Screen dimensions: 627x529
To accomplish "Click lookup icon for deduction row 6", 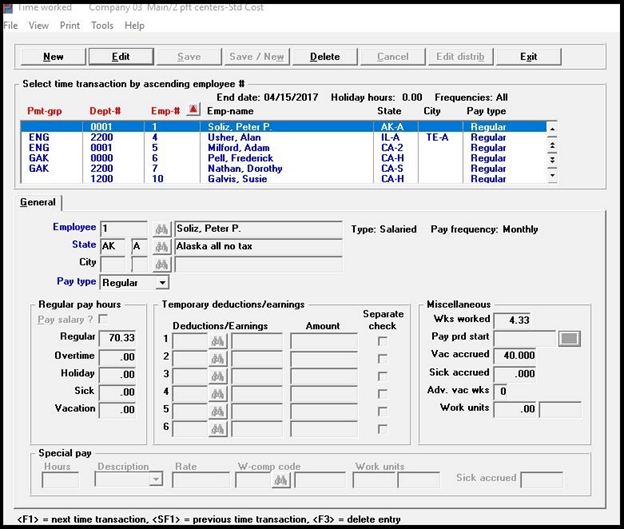I will point(217,428).
